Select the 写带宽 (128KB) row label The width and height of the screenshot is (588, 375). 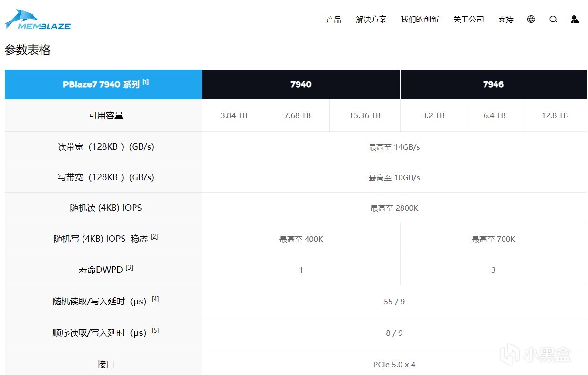pos(106,177)
